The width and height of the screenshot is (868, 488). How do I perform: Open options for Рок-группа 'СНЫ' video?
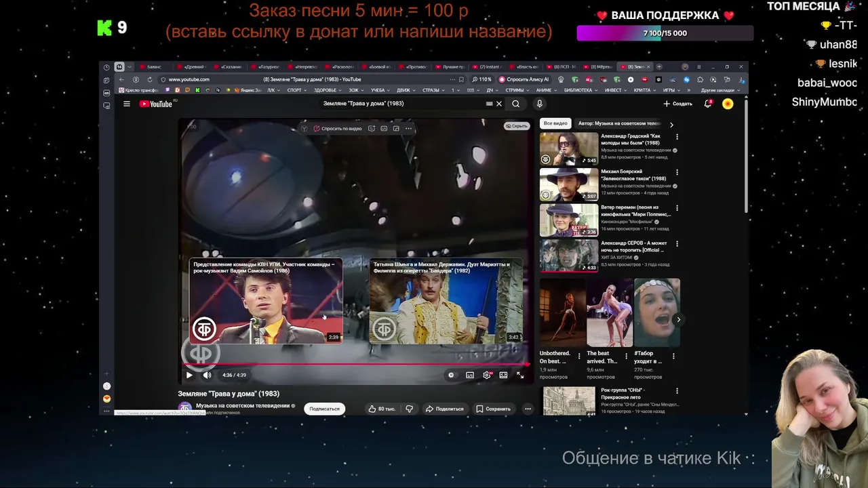pyautogui.click(x=677, y=391)
